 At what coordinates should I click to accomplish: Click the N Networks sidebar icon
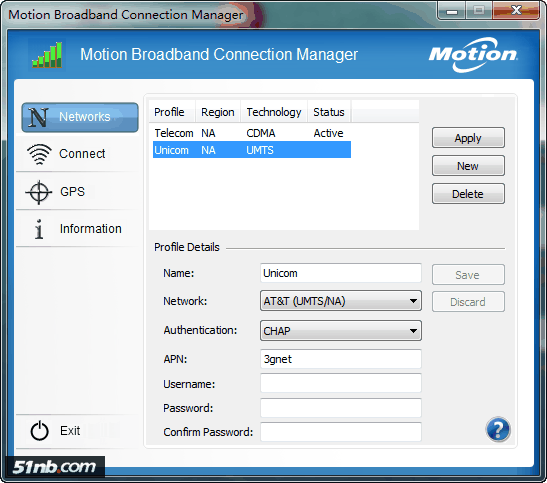point(38,117)
